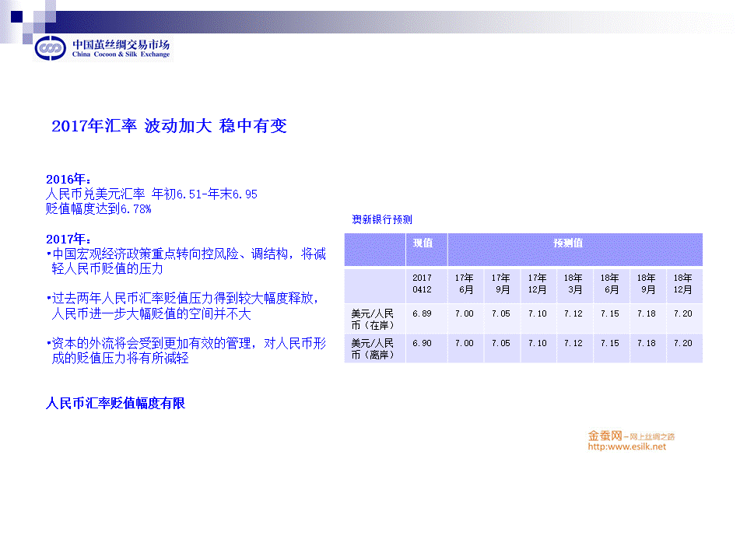The height and width of the screenshot is (560, 747).
Task: Click the China Cocoon & Silk Exchange logo icon
Action: click(51, 48)
